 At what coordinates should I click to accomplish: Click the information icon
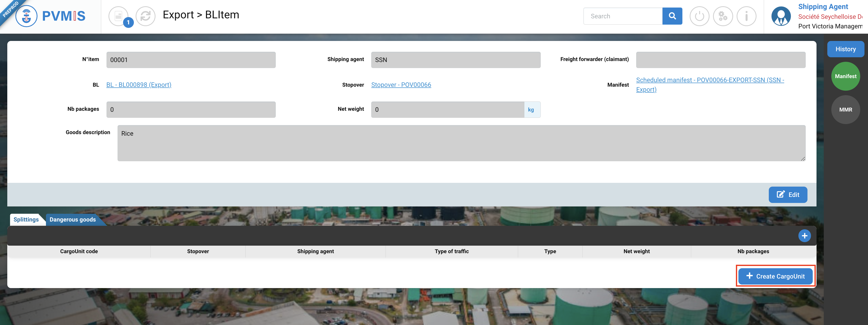(746, 16)
